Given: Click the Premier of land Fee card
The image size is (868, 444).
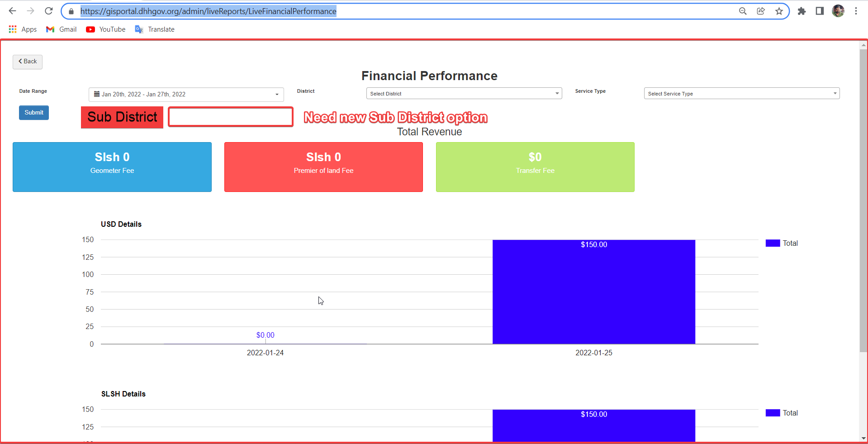Looking at the screenshot, I should click(323, 167).
